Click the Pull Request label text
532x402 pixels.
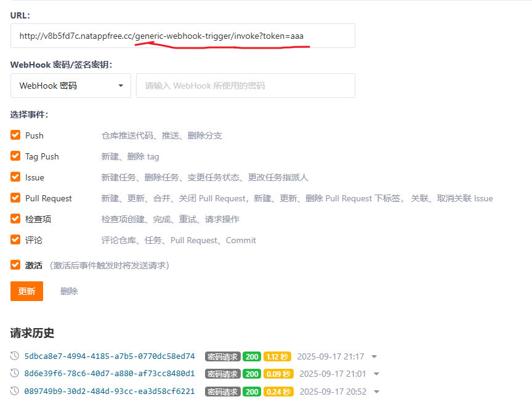point(49,198)
